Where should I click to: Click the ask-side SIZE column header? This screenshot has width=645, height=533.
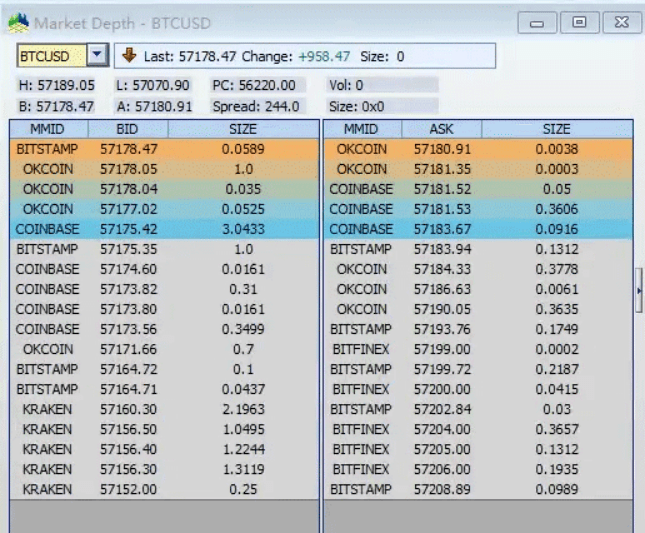pos(557,129)
